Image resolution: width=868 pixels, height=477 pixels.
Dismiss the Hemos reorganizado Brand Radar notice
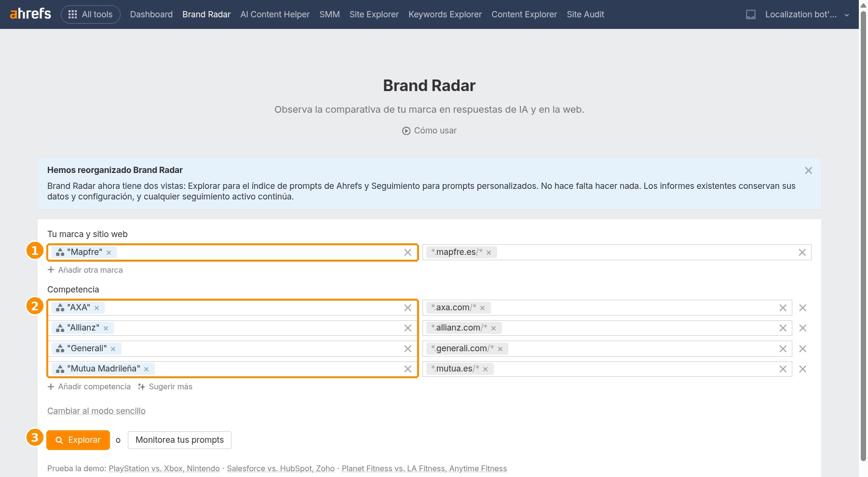point(809,171)
